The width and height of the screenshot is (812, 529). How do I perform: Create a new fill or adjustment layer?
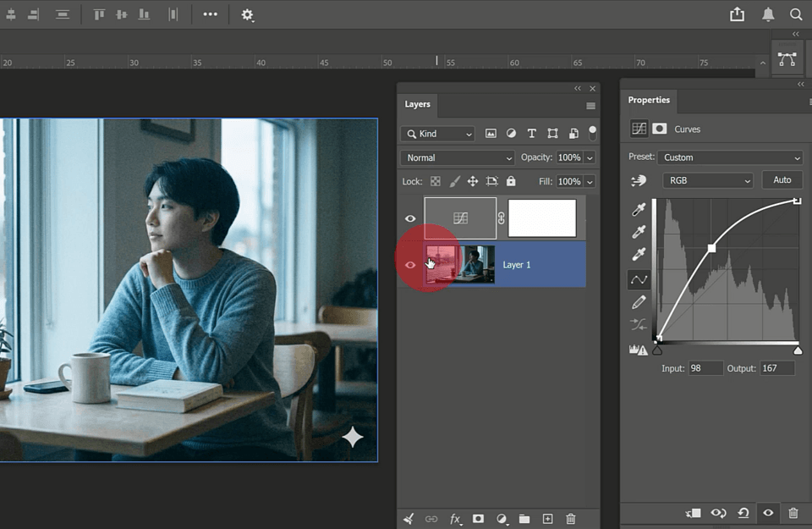(502, 519)
